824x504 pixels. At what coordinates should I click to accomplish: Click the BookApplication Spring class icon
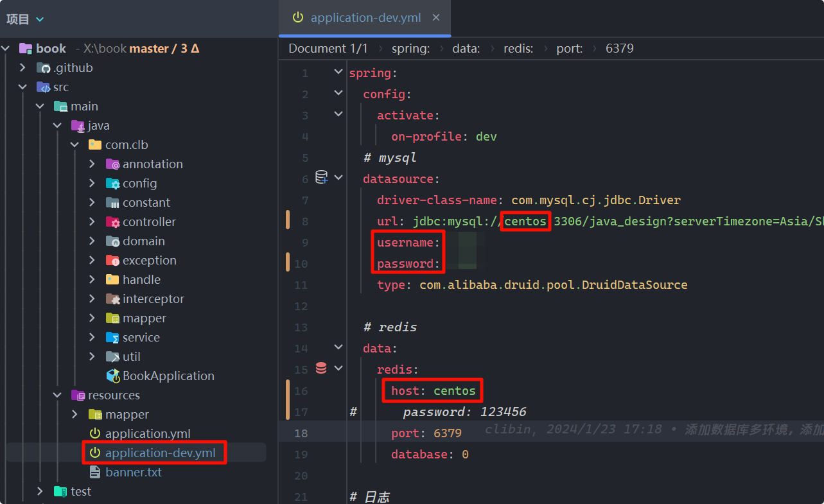click(x=113, y=376)
